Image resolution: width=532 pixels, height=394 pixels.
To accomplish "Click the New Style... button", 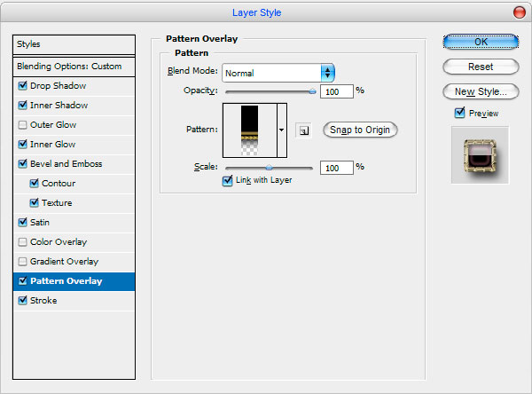I will coord(481,91).
